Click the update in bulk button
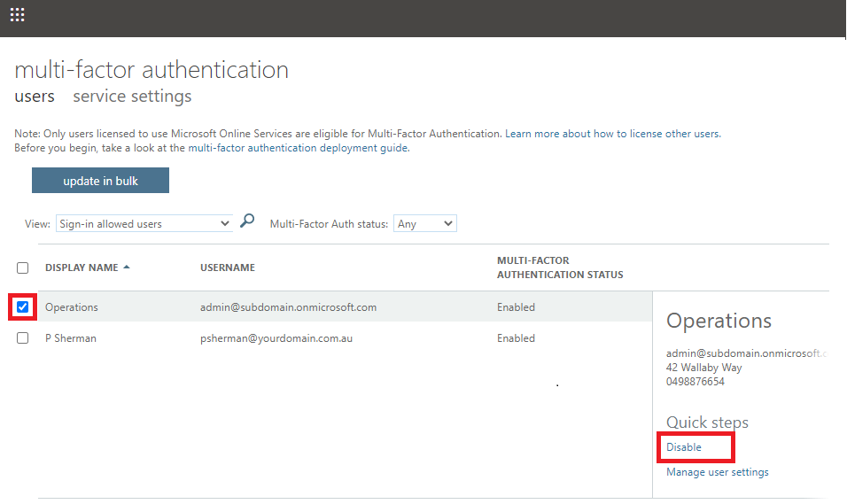 100,181
